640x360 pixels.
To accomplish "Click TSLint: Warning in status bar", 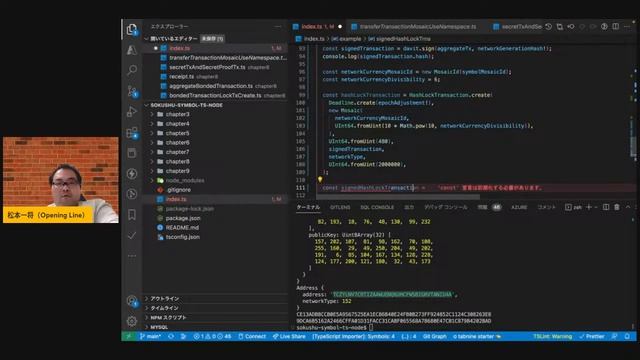I will pyautogui.click(x=552, y=336).
